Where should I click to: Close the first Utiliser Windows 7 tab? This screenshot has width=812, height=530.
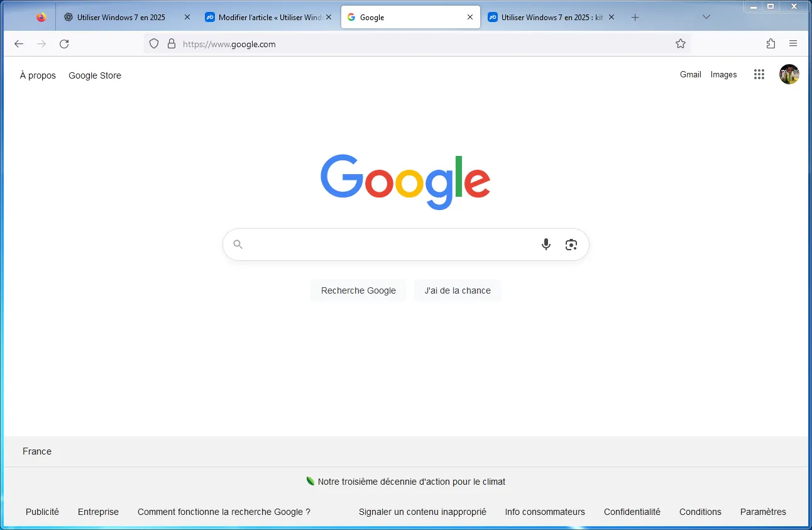(187, 18)
